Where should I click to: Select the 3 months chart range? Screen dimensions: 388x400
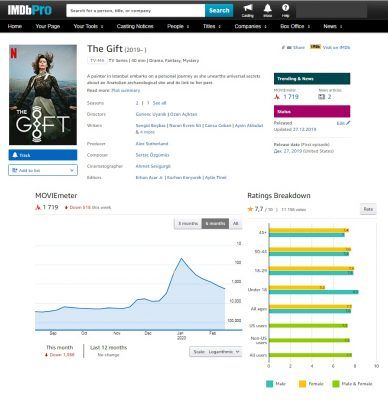pos(188,223)
